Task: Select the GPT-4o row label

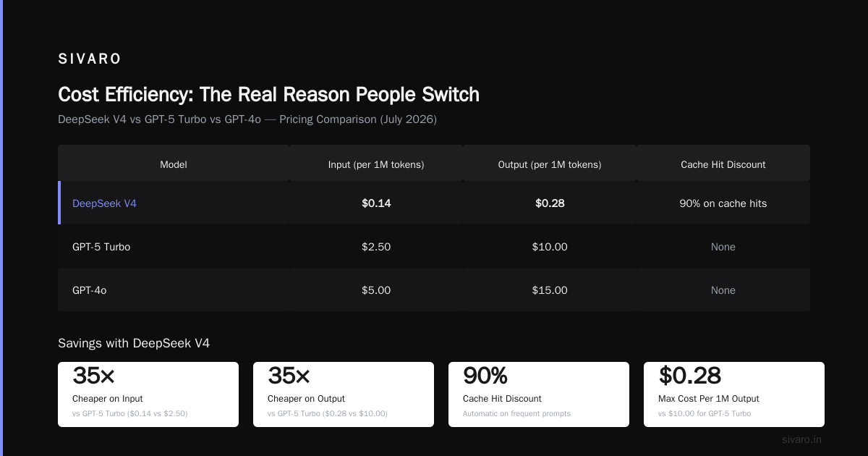Action: [x=90, y=290]
